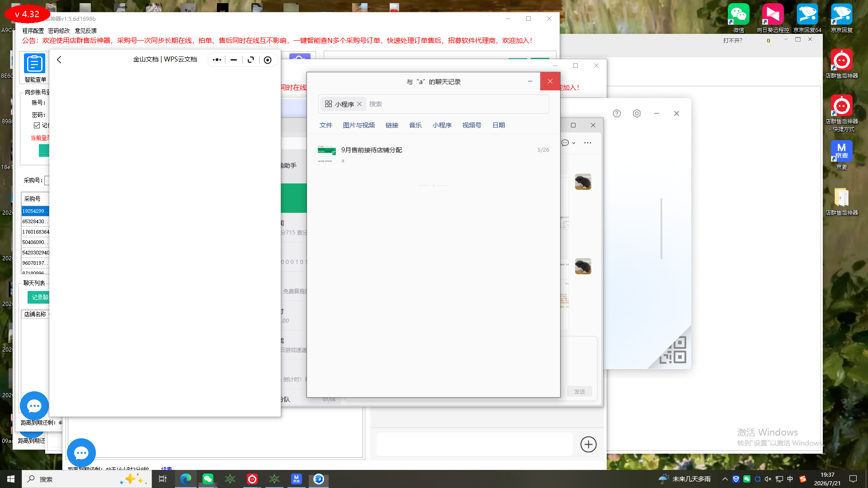Open the Windows Start menu

(x=11, y=479)
